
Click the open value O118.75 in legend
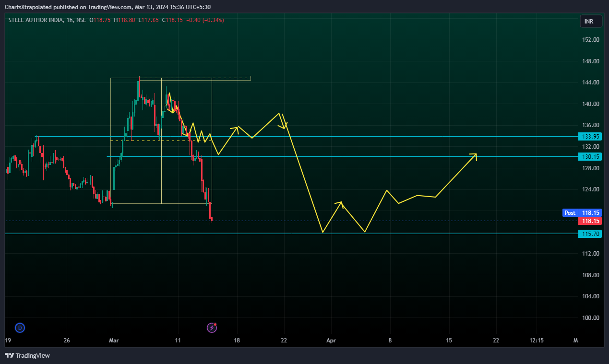pyautogui.click(x=99, y=20)
